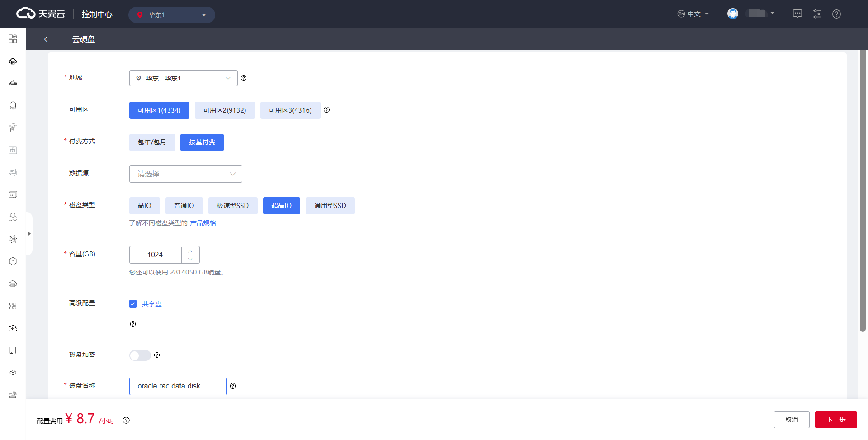Screen dimensions: 868x440
Task: Show help tooltip below 共享盘 checkbox
Action: 133,324
